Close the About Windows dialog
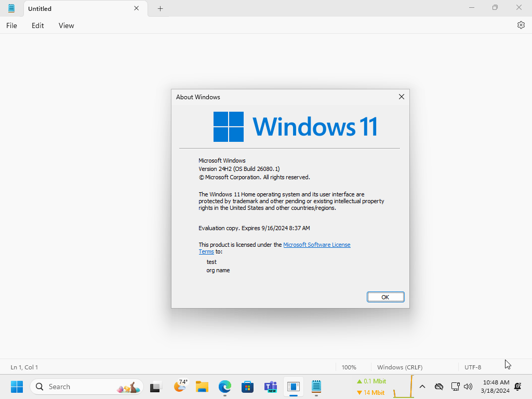Viewport: 532px width, 399px height. [x=402, y=97]
